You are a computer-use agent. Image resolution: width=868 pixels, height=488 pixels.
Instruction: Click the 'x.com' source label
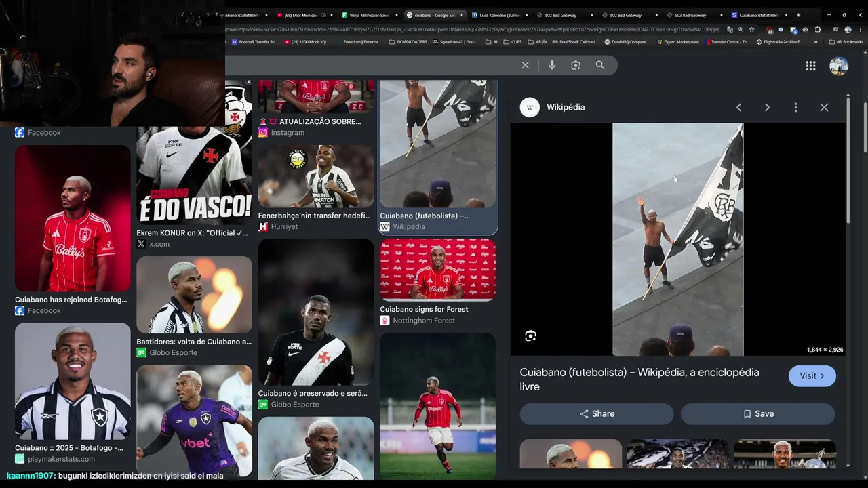point(159,244)
